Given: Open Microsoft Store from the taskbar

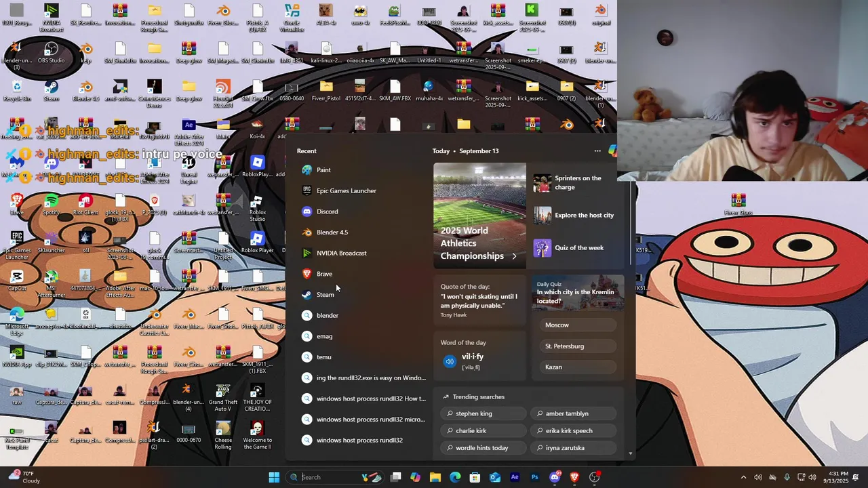Looking at the screenshot, I should [x=475, y=477].
